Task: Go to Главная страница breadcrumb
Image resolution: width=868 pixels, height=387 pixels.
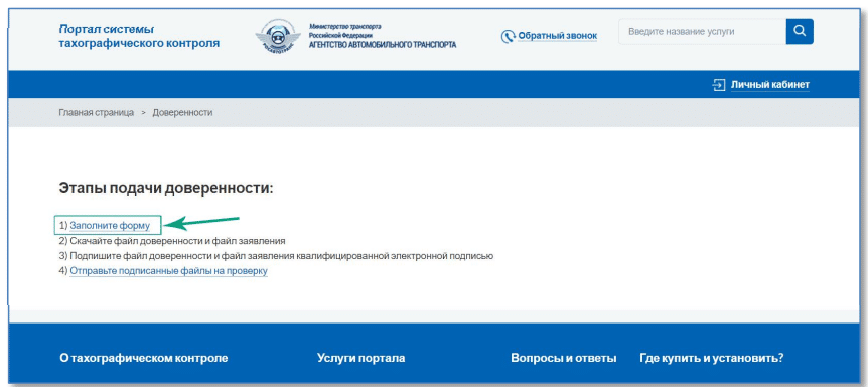Action: (x=96, y=112)
